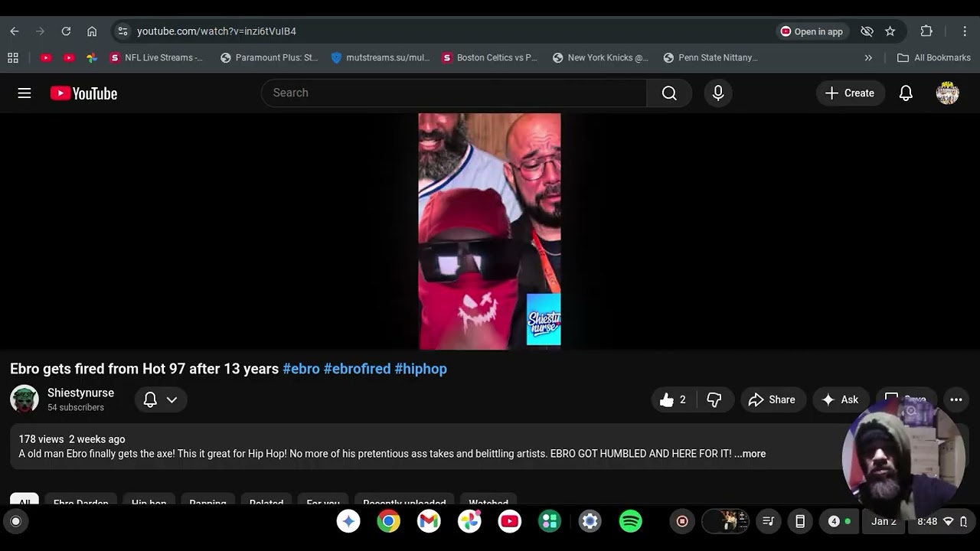Viewport: 980px width, 551px height.
Task: Click the address bar URL
Action: [217, 31]
